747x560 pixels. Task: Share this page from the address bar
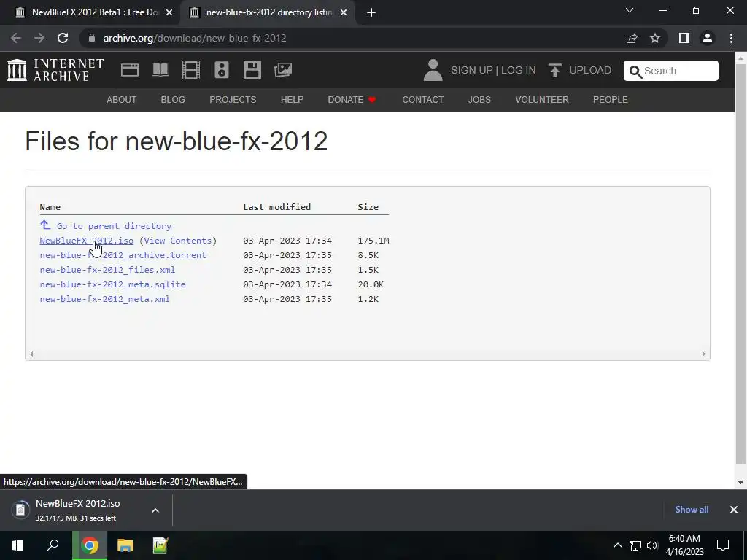632,38
